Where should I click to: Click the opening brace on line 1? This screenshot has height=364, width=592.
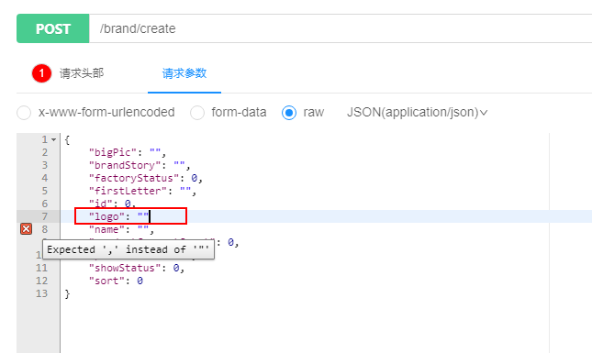click(67, 139)
